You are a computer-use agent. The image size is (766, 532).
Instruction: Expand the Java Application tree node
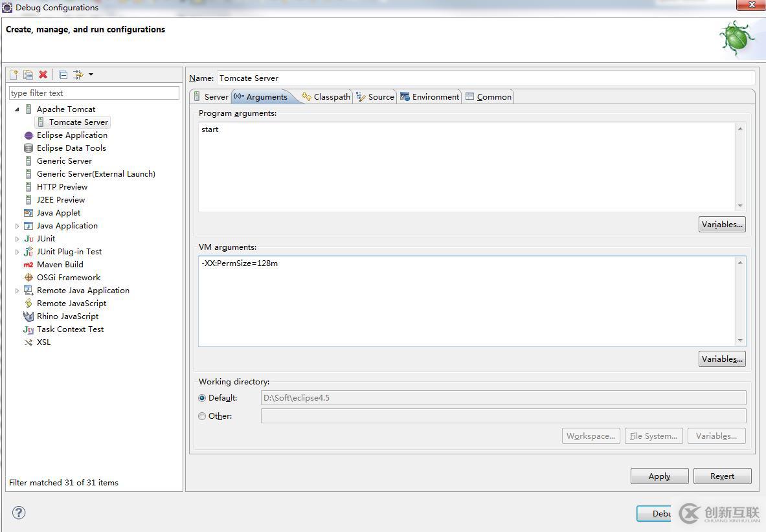pos(17,226)
